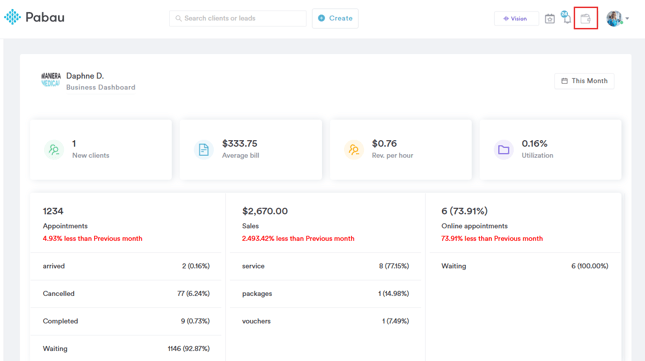Select the Cancelled appointments row
The image size is (645, 361).
126,294
